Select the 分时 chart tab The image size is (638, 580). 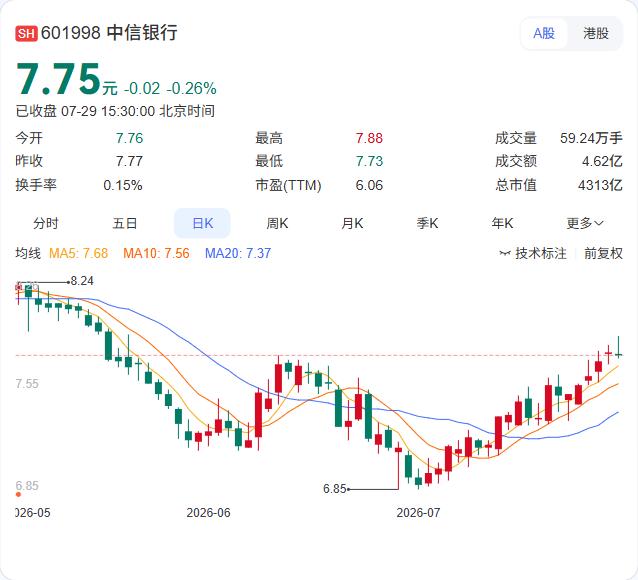pyautogui.click(x=46, y=223)
